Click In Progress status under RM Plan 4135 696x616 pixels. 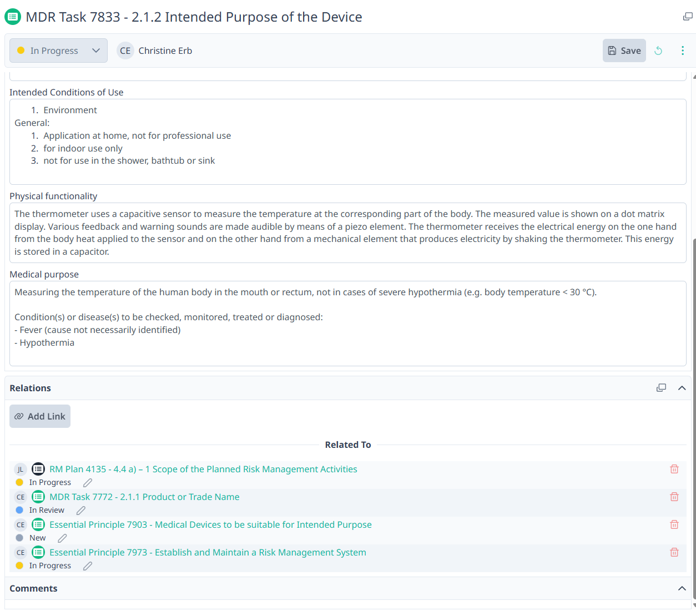(50, 482)
